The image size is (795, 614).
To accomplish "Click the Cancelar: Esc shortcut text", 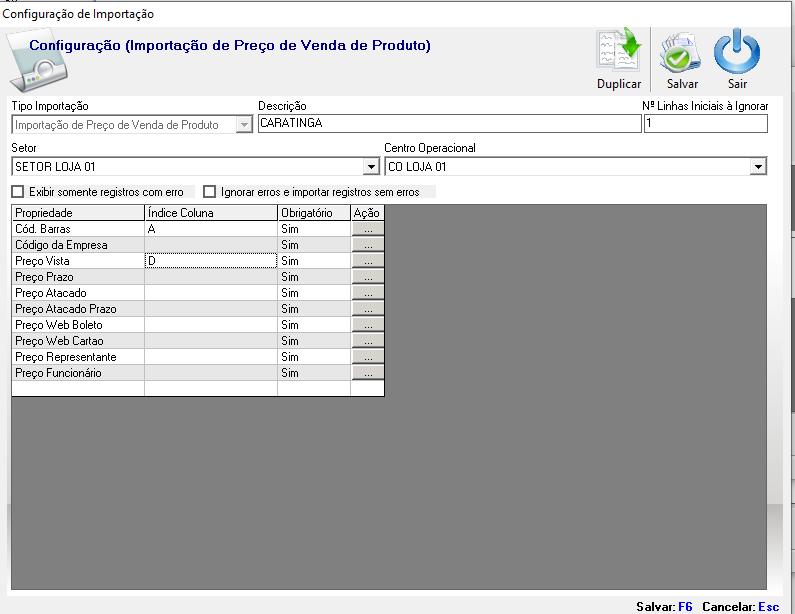I will [741, 606].
